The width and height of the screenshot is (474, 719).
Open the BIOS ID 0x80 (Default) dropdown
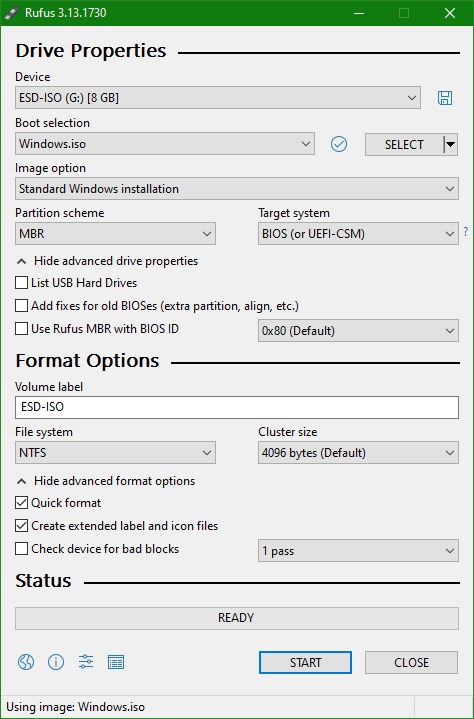358,331
